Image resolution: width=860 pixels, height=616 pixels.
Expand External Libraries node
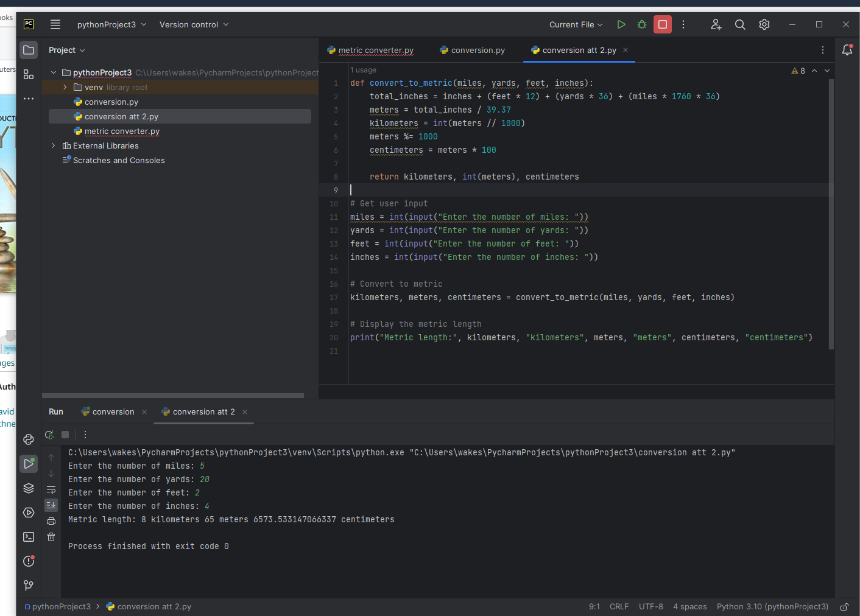(x=54, y=145)
